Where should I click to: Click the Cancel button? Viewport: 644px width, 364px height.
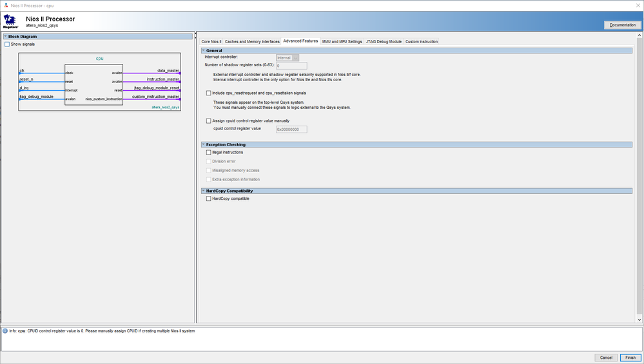[606, 358]
